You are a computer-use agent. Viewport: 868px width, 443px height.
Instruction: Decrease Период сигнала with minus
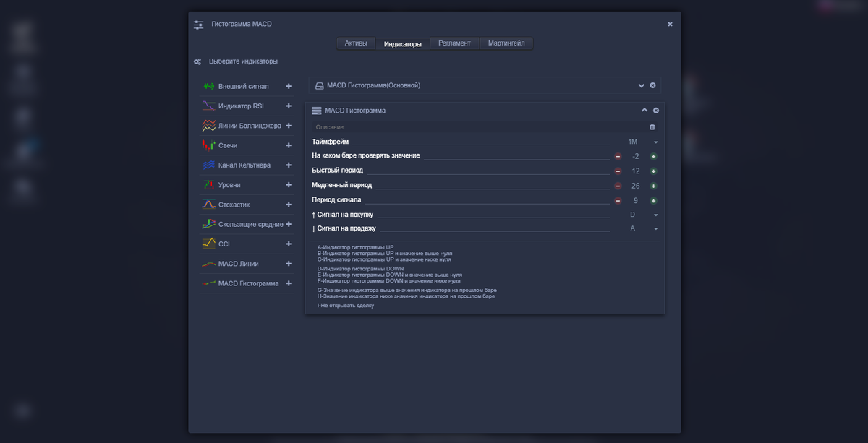pos(618,200)
